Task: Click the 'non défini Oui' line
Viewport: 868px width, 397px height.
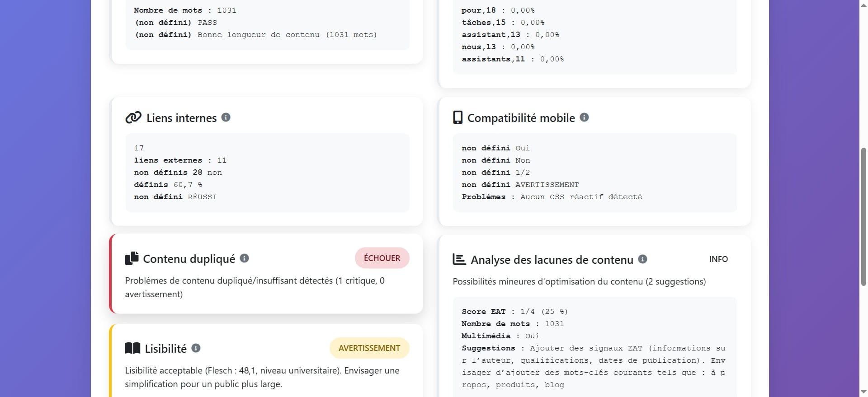Action: pyautogui.click(x=496, y=148)
